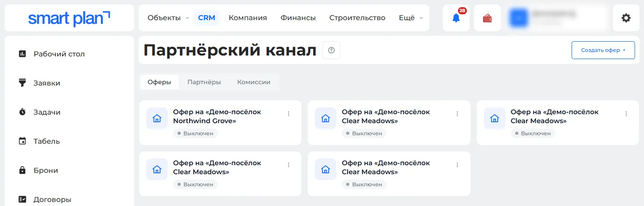Click the Партнёрский канал page heading
This screenshot has width=644, height=206.
[x=230, y=50]
